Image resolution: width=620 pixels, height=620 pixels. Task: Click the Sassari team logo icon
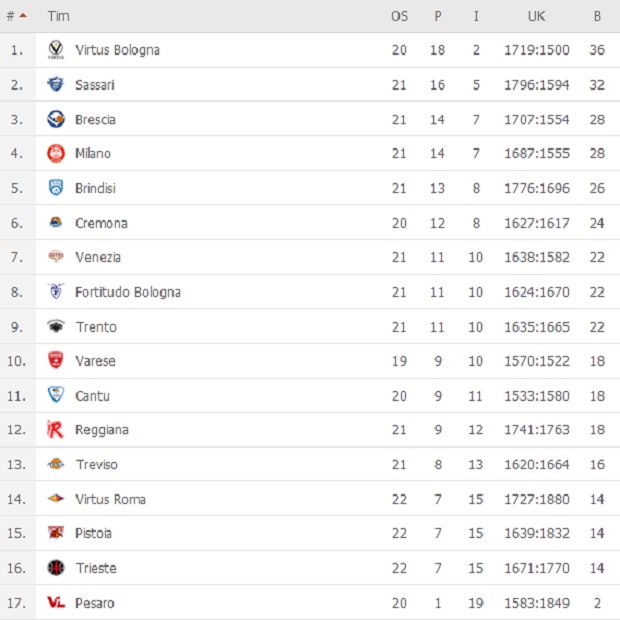56,85
